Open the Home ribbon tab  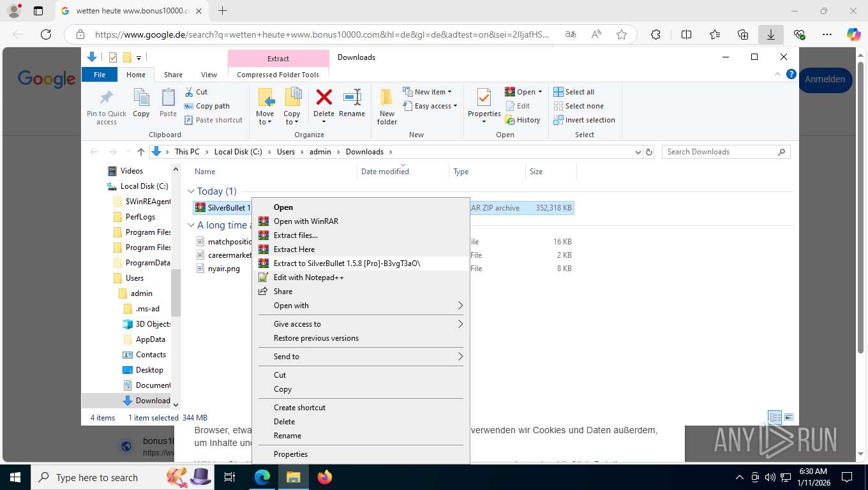136,75
